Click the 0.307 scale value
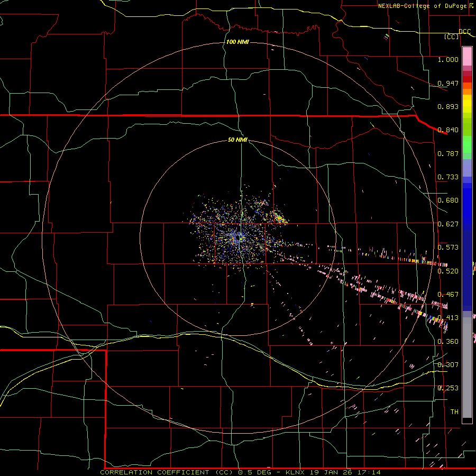The height and width of the screenshot is (476, 476). [x=448, y=364]
